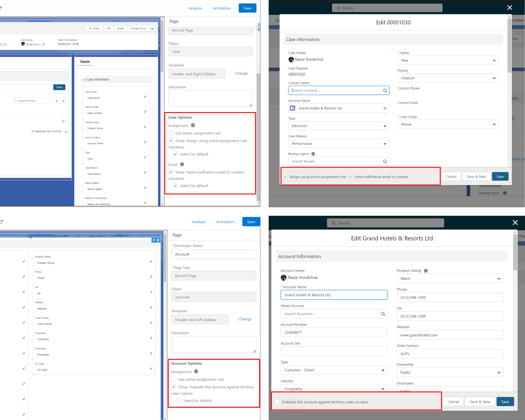Uncheck Send notification email to contact
Viewport: 525px width, 420px height.
click(350, 177)
